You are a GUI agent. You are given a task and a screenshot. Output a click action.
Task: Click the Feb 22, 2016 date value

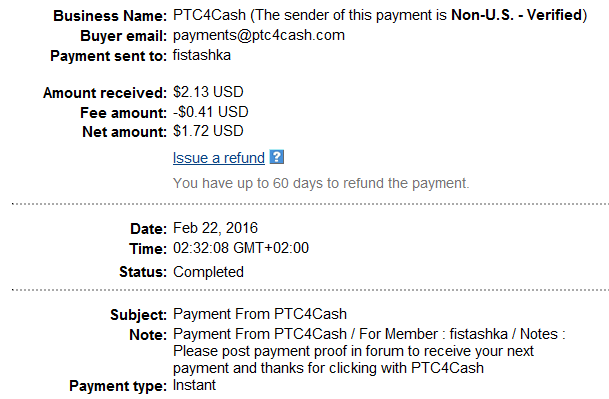pos(215,228)
